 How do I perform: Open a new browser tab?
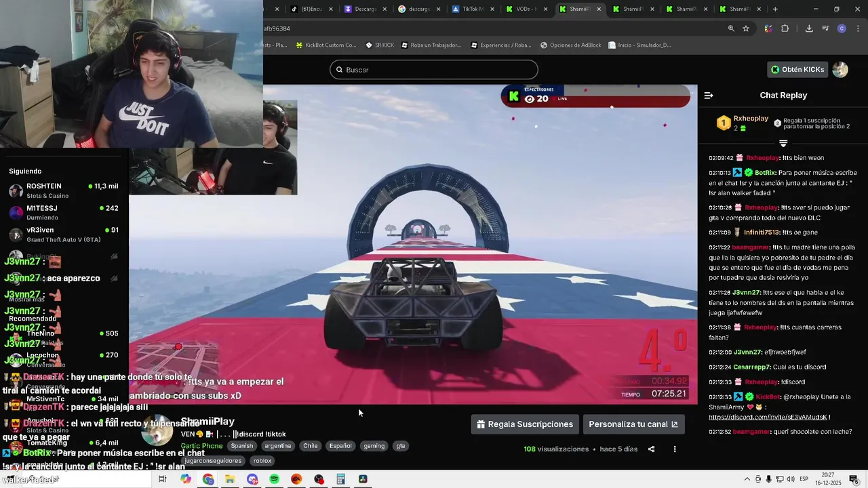pos(775,9)
